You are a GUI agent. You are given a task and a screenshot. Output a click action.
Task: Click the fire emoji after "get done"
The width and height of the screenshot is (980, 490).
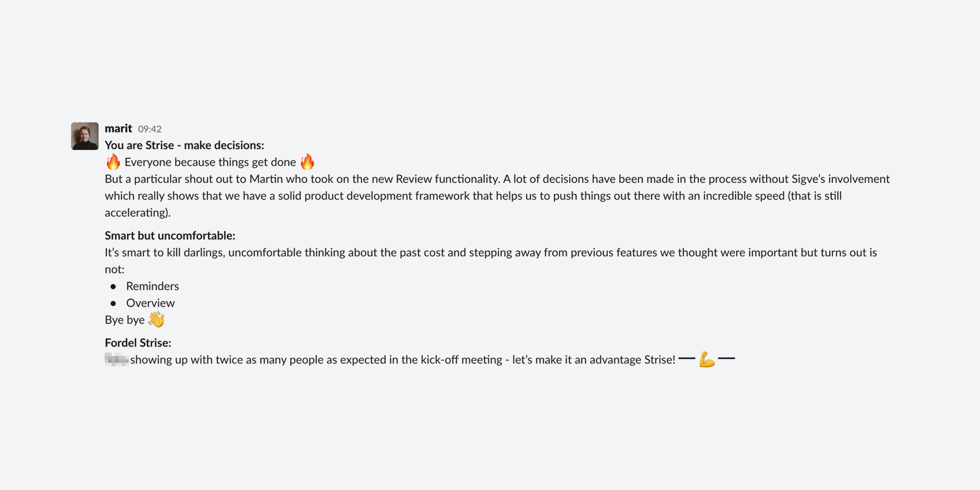click(307, 162)
